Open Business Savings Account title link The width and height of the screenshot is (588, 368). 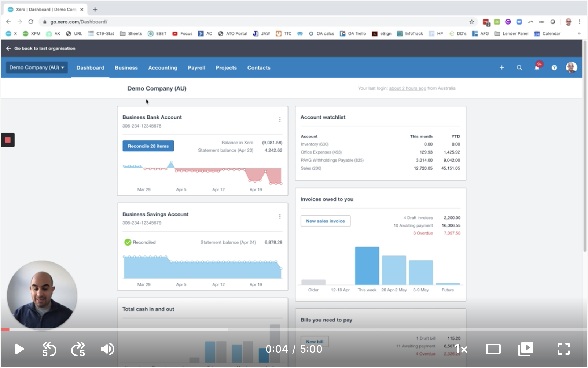pos(155,214)
